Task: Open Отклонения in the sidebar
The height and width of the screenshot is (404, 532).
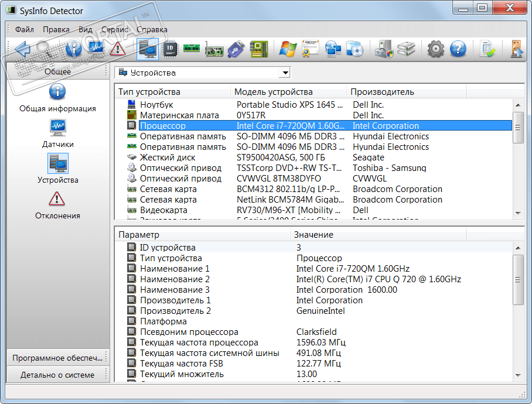Action: tap(57, 206)
